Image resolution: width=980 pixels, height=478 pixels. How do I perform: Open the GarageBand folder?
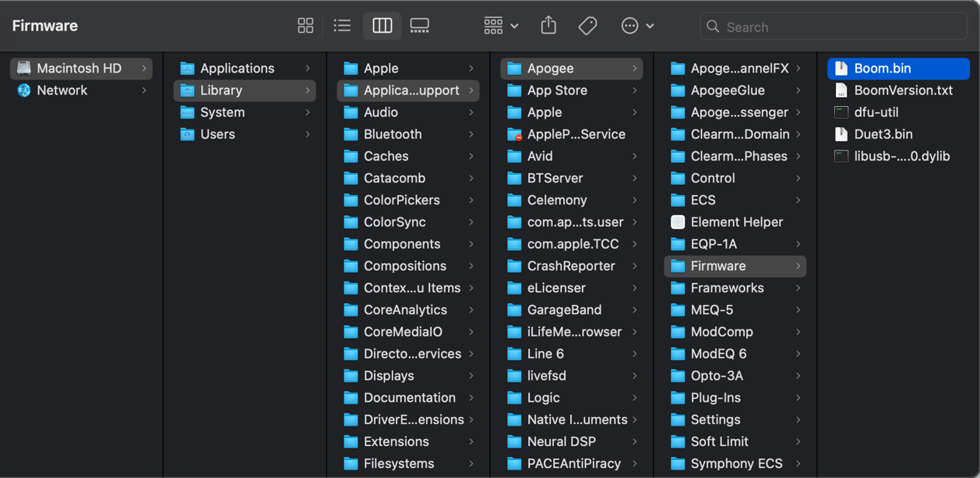(x=564, y=310)
